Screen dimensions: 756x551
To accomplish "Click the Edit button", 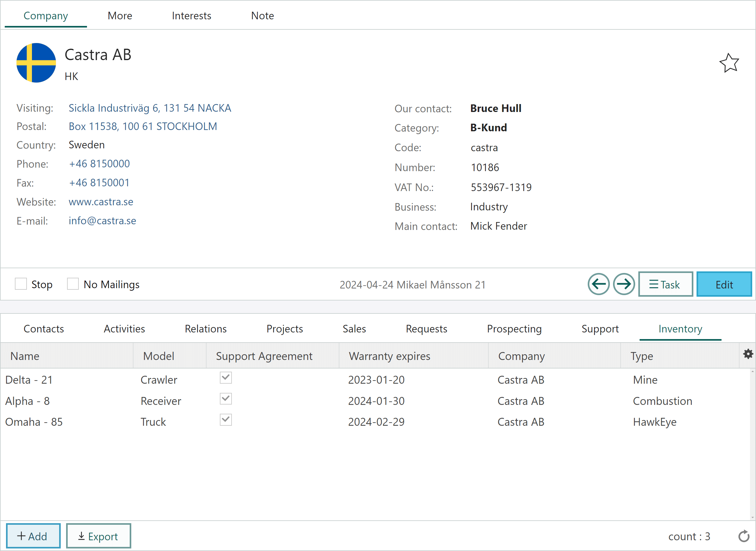I will click(724, 285).
